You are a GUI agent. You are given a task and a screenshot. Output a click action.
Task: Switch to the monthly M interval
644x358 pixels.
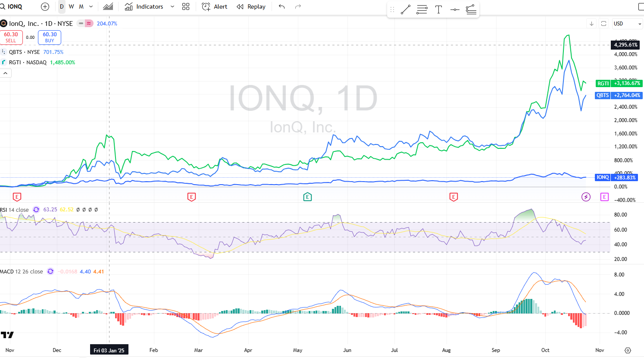click(x=81, y=6)
